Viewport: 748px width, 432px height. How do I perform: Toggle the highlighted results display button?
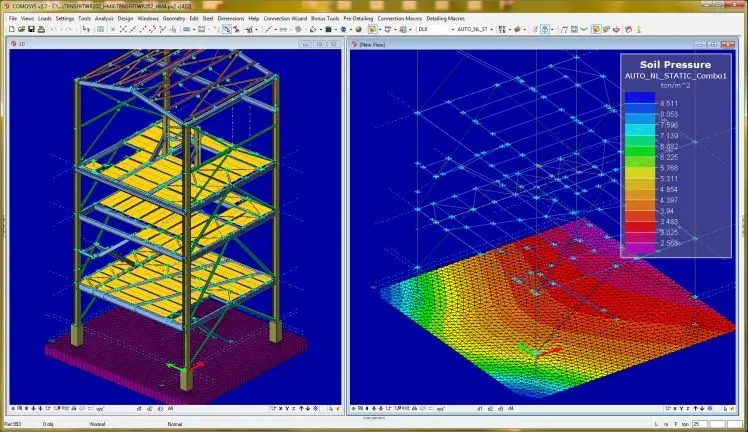pos(596,30)
